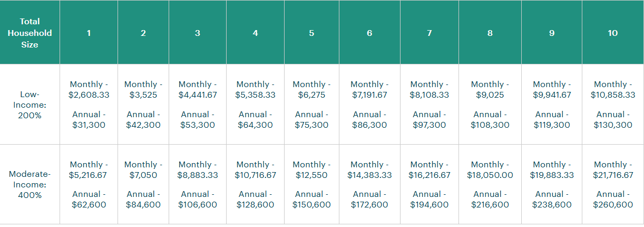Select the $31,300 annual low-income cell

coord(89,105)
